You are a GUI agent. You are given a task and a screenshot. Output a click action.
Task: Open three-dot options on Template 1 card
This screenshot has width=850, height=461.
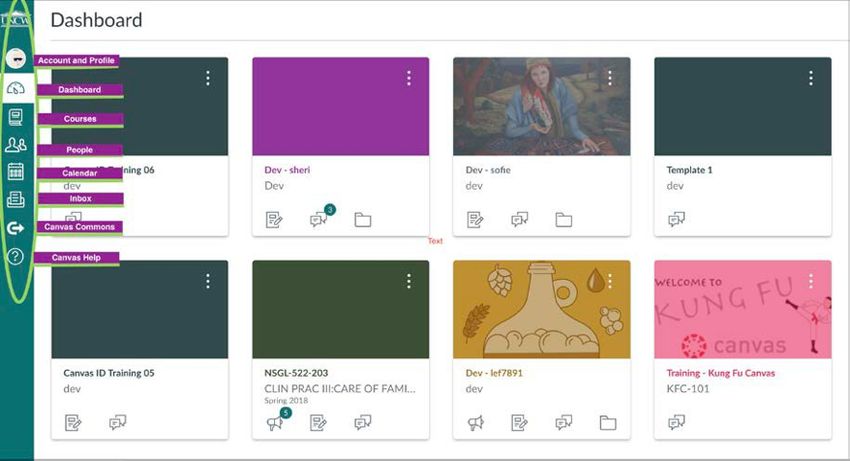point(811,79)
